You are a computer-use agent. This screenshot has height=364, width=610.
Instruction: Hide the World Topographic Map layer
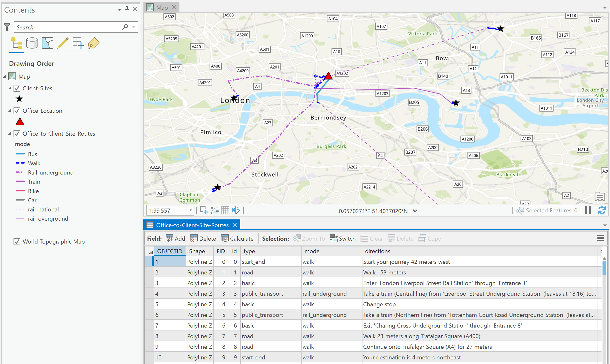[17, 242]
